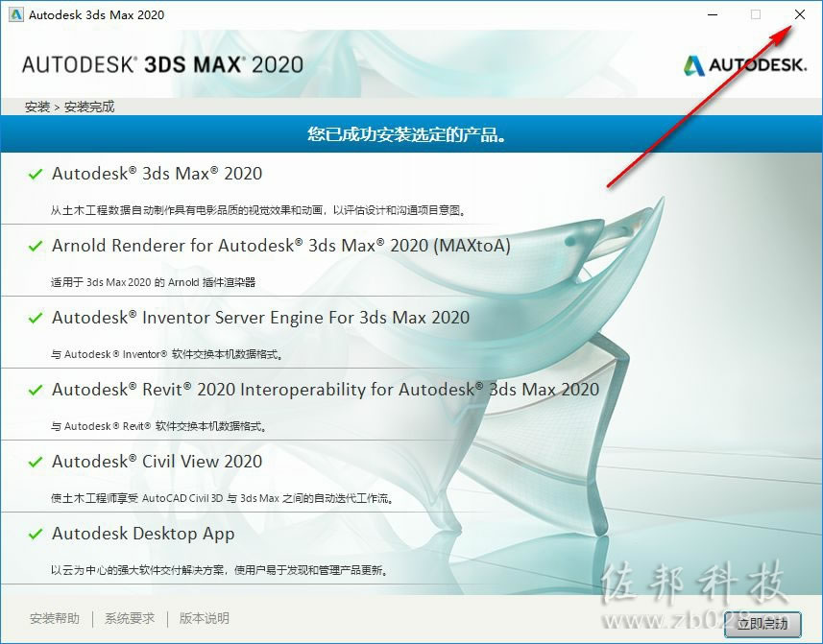This screenshot has width=823, height=644.
Task: Close the Autodesk 3ds Max 2020 installer window
Action: coord(799,14)
